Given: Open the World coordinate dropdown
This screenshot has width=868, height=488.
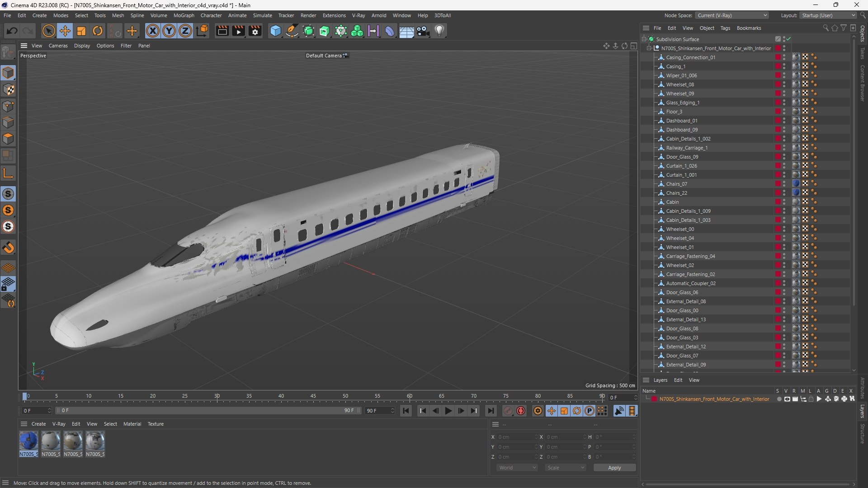Looking at the screenshot, I should tap(517, 468).
